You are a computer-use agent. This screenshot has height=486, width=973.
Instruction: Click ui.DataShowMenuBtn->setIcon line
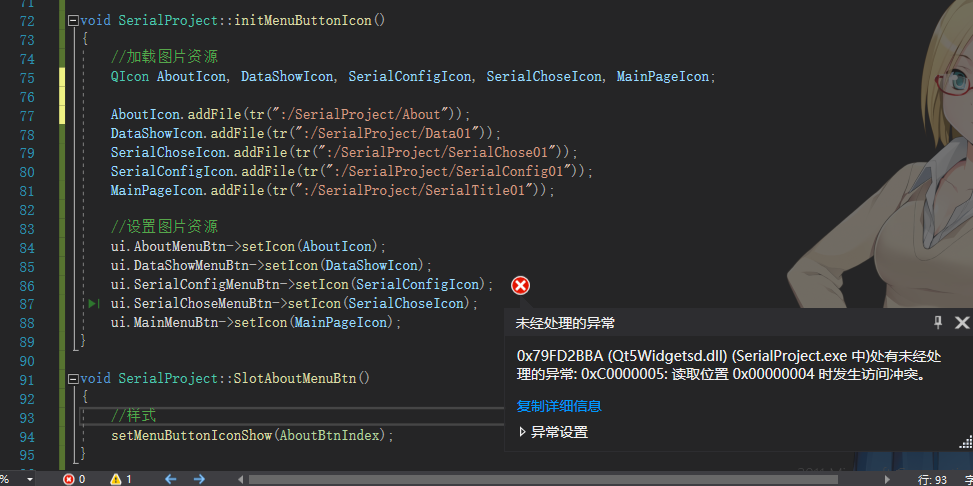[x=272, y=266]
